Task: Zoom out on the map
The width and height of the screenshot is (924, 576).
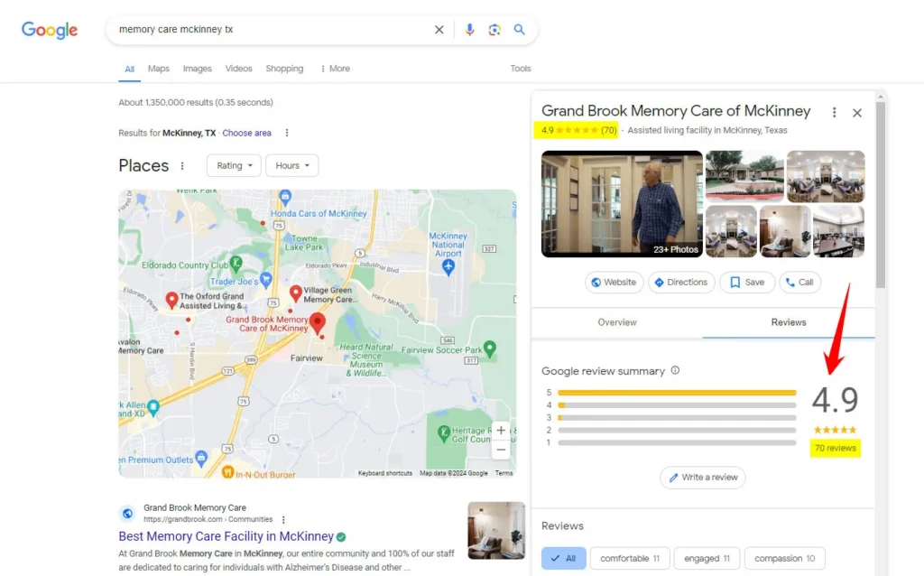Action: [x=501, y=449]
